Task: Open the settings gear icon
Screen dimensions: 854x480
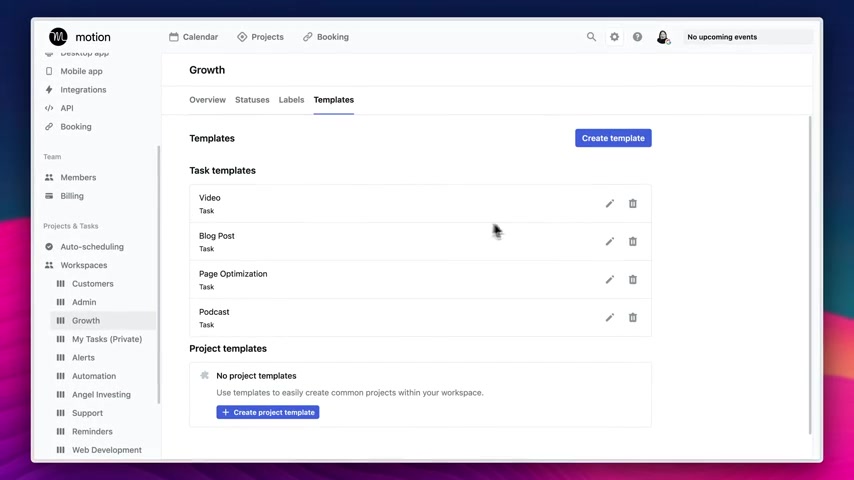Action: (614, 37)
